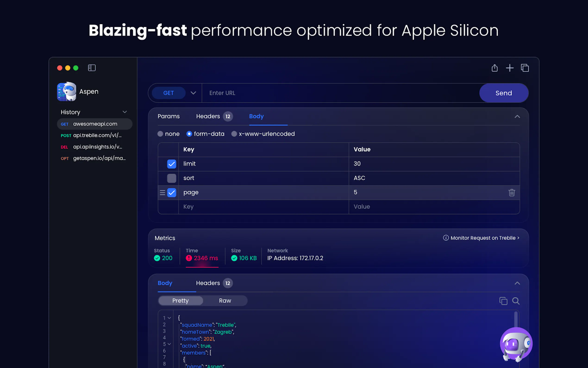
Task: Click the share icon in toolbar
Action: pyautogui.click(x=494, y=68)
